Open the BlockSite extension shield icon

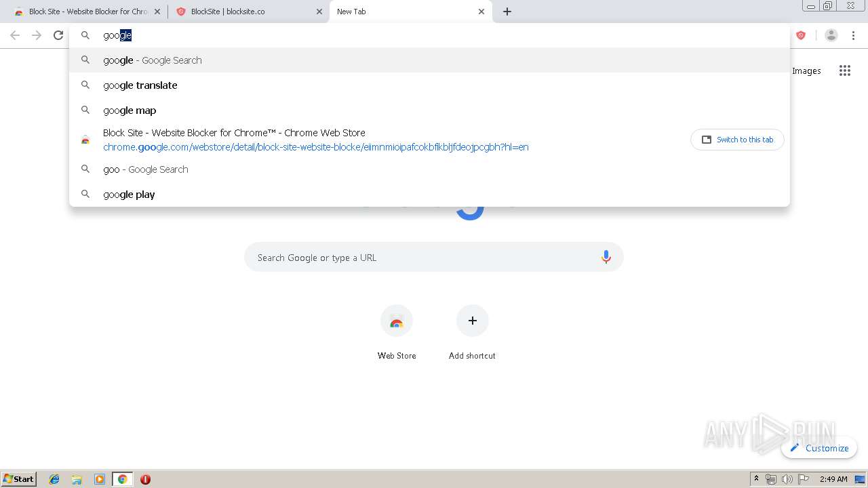[x=801, y=35]
